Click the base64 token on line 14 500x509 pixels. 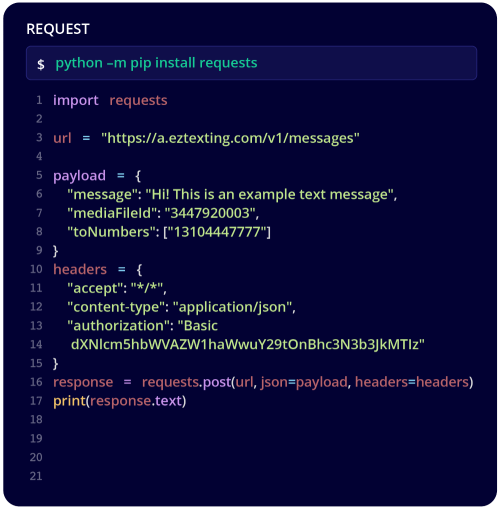(x=248, y=344)
